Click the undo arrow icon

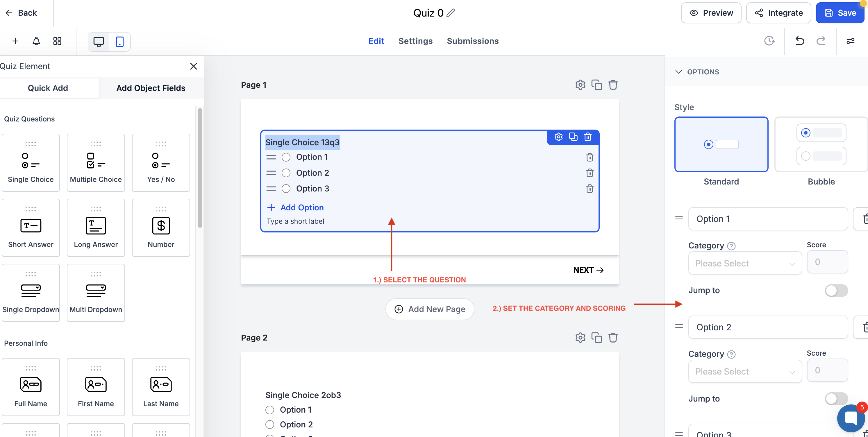(800, 41)
